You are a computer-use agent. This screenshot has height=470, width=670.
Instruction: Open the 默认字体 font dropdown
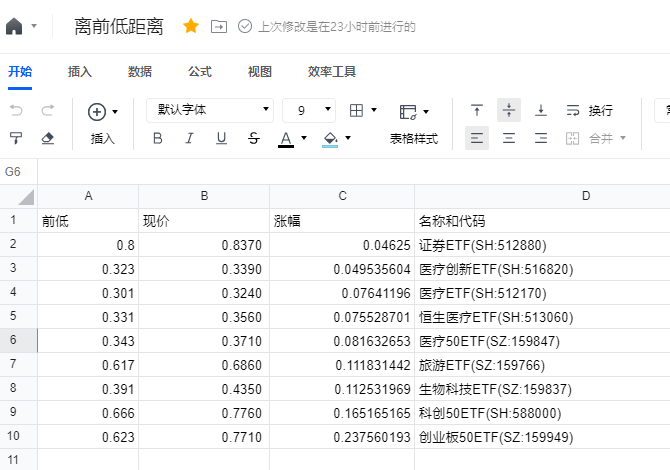point(210,110)
